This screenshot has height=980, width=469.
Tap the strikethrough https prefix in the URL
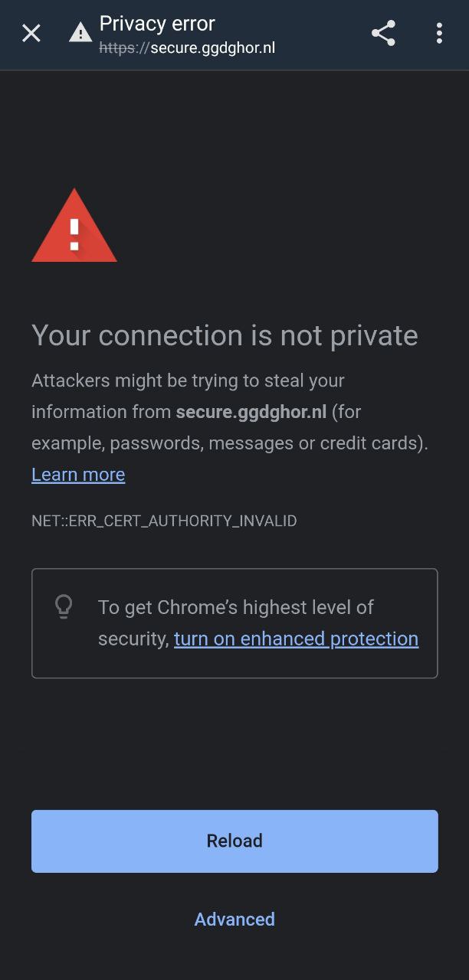coord(120,48)
